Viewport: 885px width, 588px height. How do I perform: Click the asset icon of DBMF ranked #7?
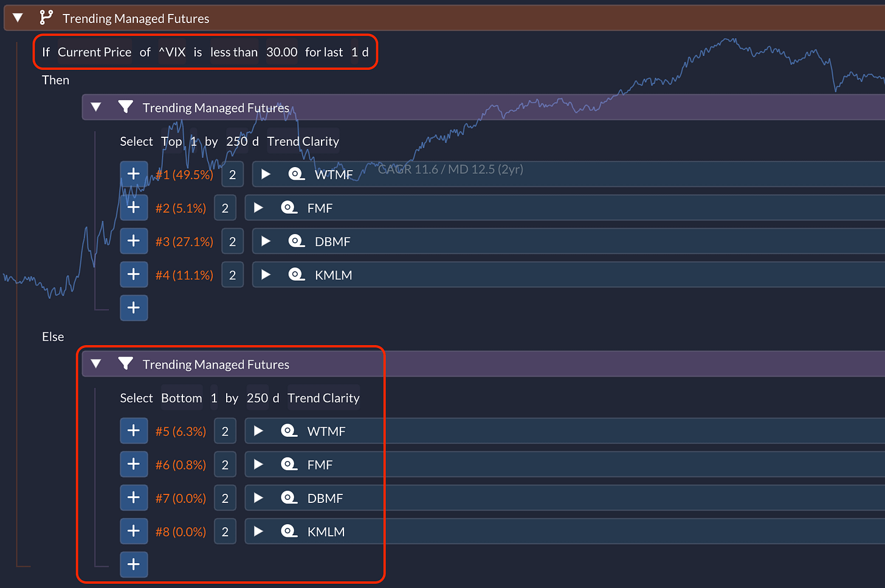click(289, 498)
